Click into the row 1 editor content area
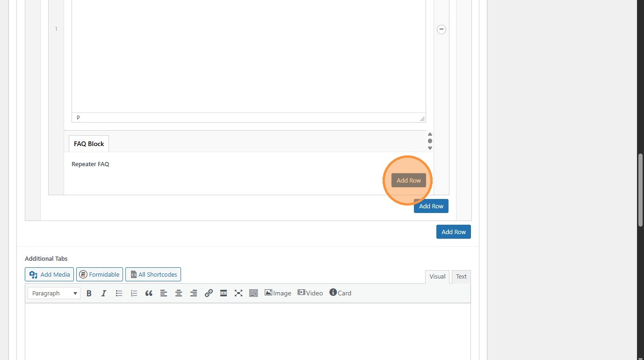This screenshot has height=360, width=644. pos(248,56)
